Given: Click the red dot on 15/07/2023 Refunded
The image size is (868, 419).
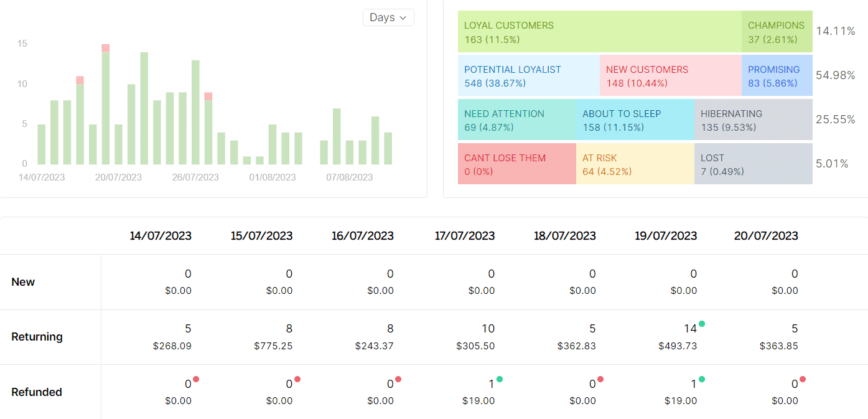Looking at the screenshot, I should click(297, 379).
